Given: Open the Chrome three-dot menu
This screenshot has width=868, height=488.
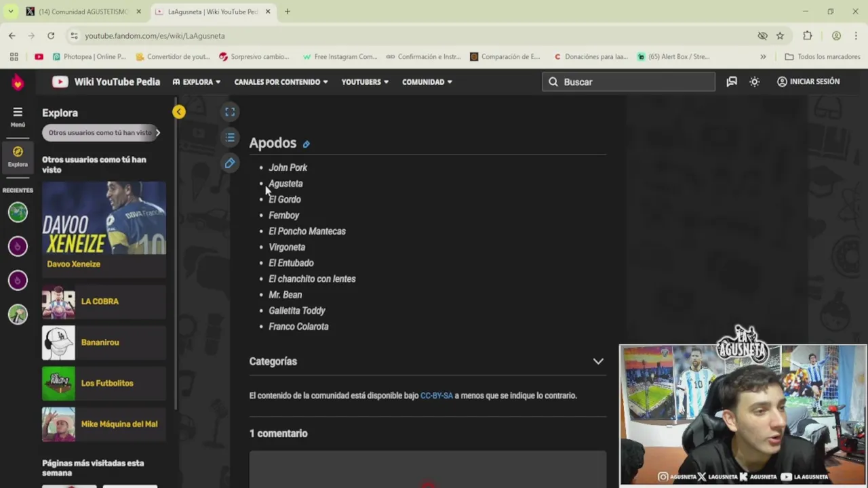Looking at the screenshot, I should 856,36.
